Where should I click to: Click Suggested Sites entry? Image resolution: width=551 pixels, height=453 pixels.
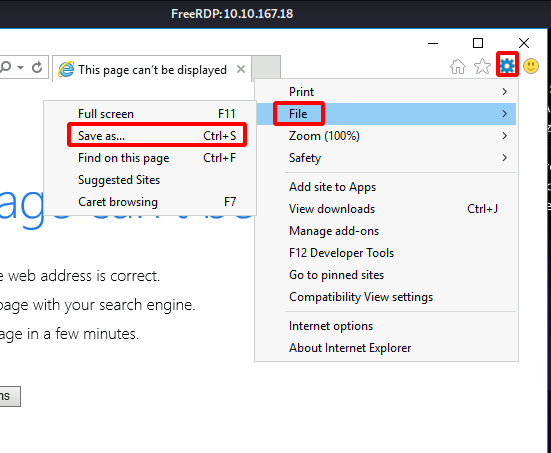tap(150, 180)
